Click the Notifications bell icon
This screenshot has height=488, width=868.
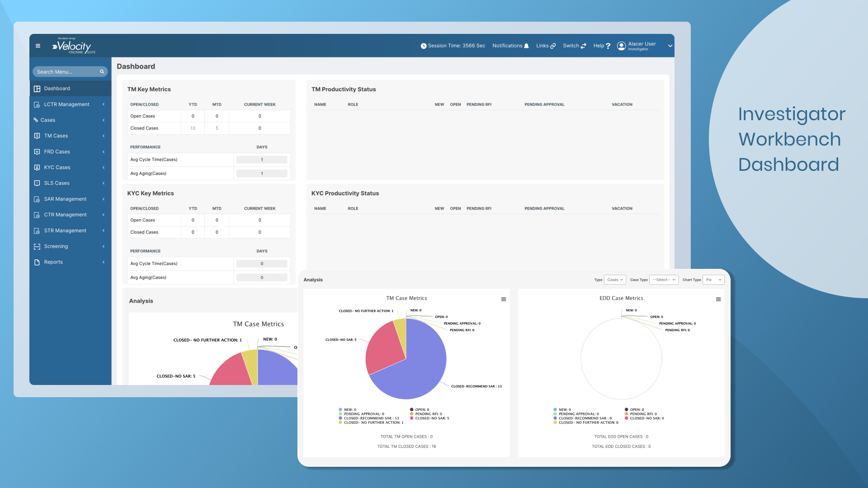(x=526, y=46)
